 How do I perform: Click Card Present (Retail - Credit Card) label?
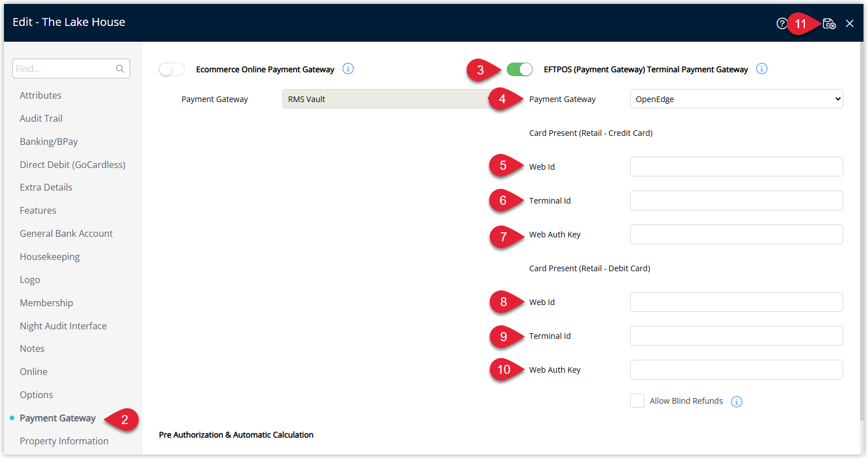click(591, 133)
